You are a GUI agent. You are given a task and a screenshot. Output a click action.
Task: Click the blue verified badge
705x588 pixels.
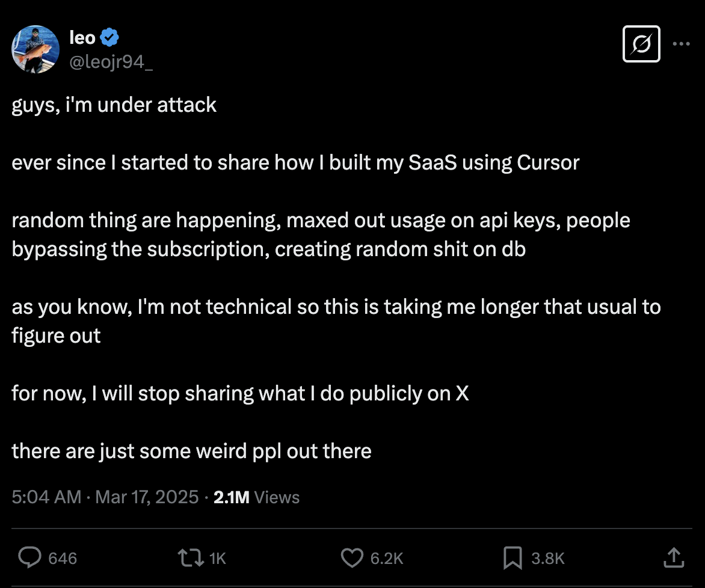point(109,37)
